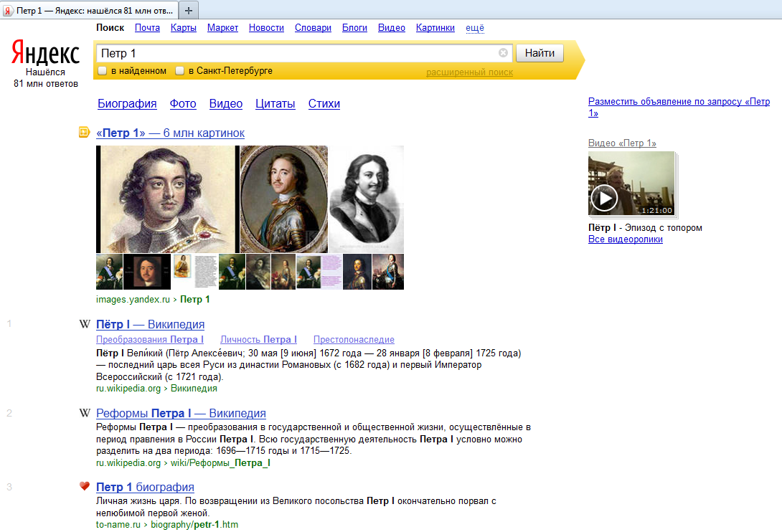Open 'Разместить объявление по запросу «Петр 1»' link
The width and height of the screenshot is (782, 532).
click(679, 108)
